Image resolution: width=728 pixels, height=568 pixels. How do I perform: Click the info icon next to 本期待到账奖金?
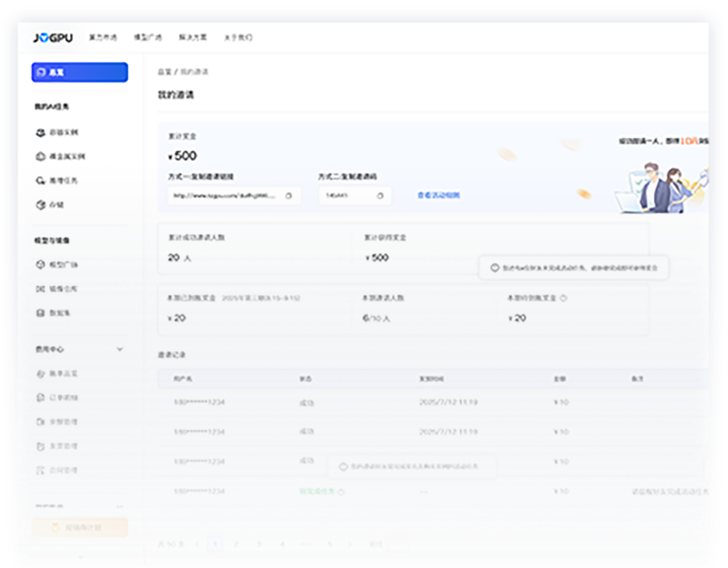pos(563,298)
